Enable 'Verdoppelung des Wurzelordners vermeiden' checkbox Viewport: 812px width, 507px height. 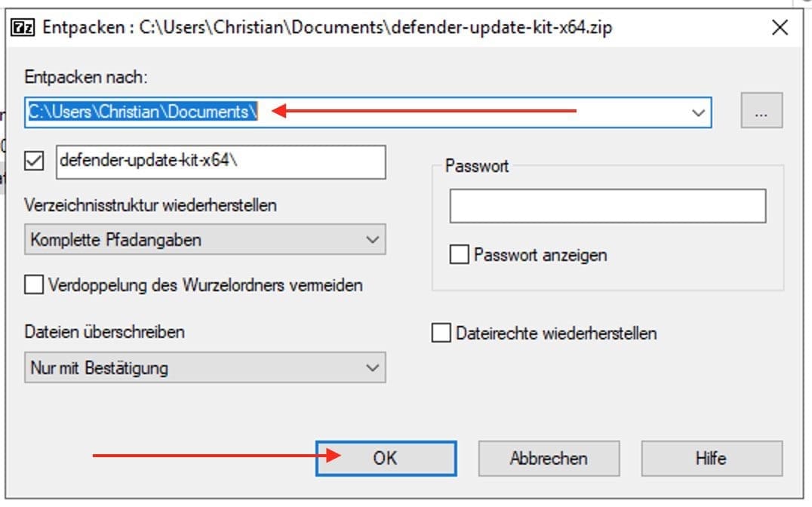pos(34,285)
